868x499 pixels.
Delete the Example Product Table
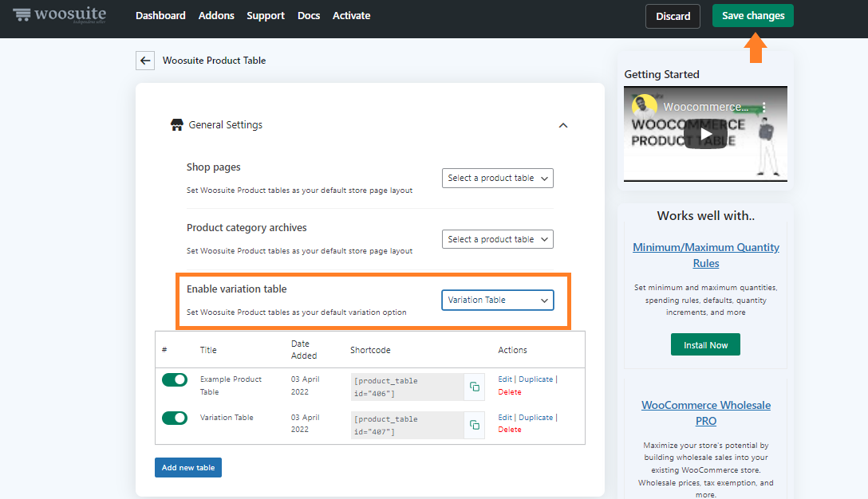(510, 391)
